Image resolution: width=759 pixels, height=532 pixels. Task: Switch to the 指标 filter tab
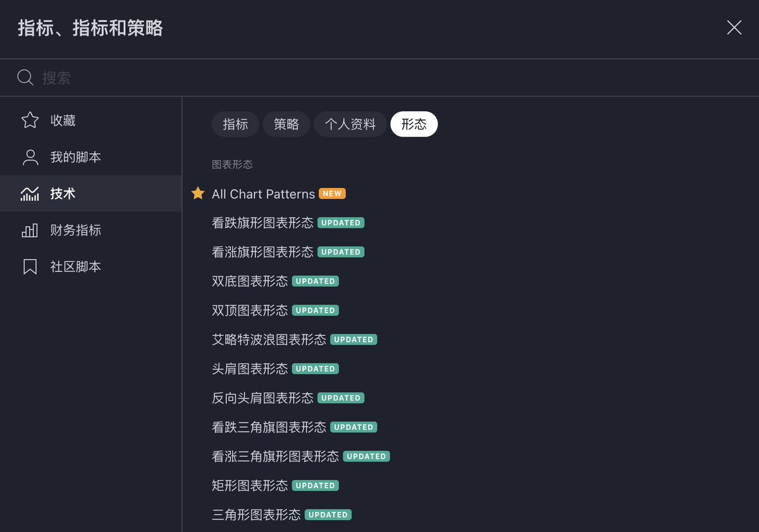(x=235, y=124)
